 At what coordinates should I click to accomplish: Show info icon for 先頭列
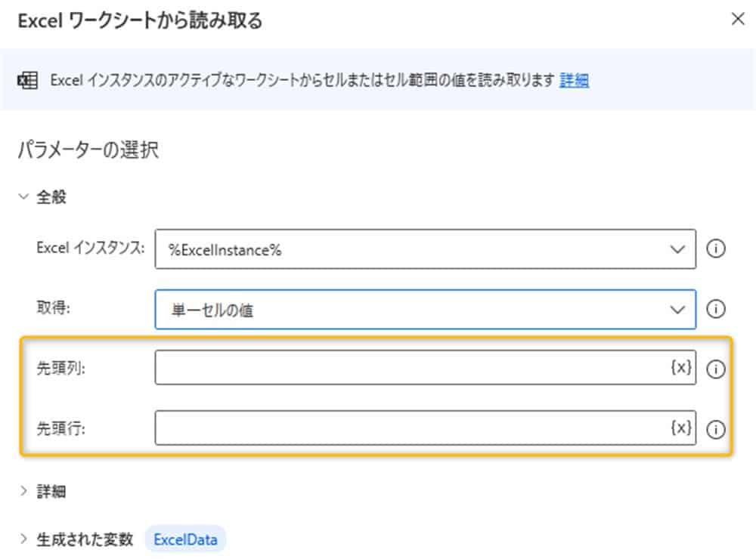coord(715,369)
